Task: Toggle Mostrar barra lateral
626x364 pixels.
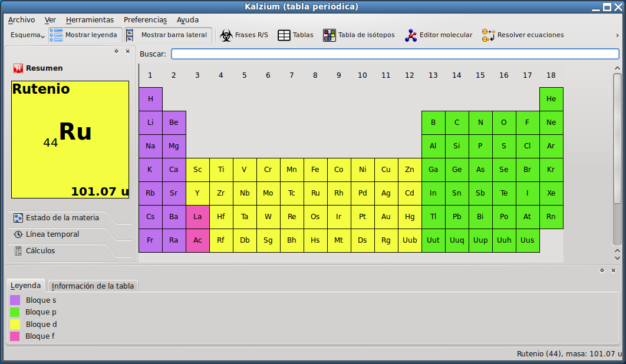Action: coord(168,35)
